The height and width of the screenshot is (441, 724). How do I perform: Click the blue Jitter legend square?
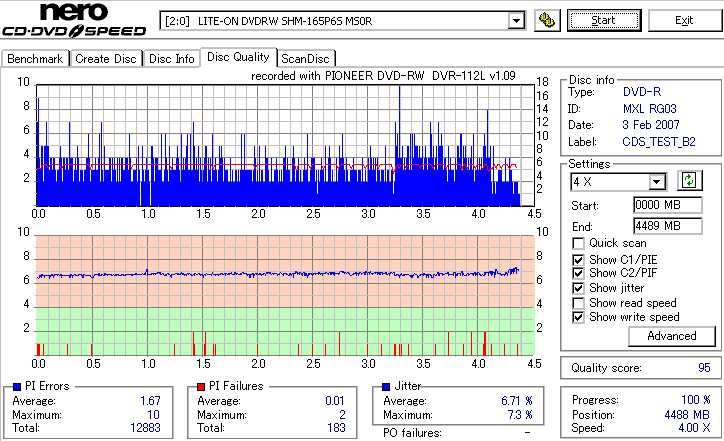coord(386,387)
